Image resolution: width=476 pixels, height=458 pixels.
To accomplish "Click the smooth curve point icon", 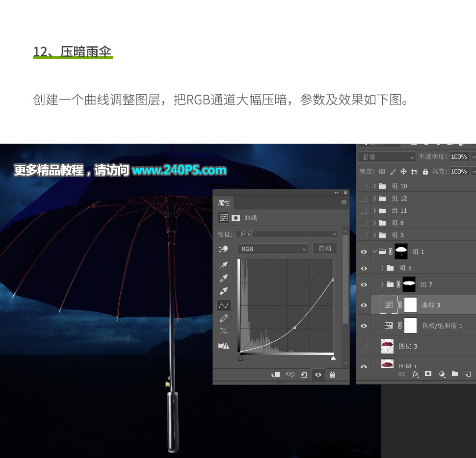I will pos(224,305).
